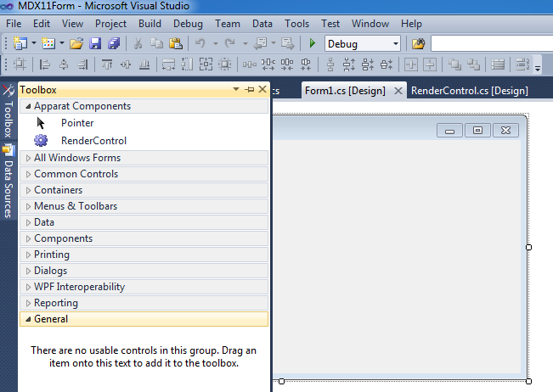553x392 pixels.
Task: Expand the Containers toolbox group
Action: 28,191
